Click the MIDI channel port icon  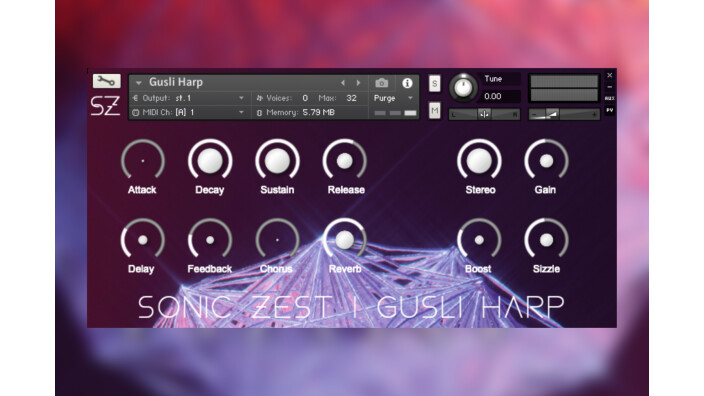[x=136, y=112]
